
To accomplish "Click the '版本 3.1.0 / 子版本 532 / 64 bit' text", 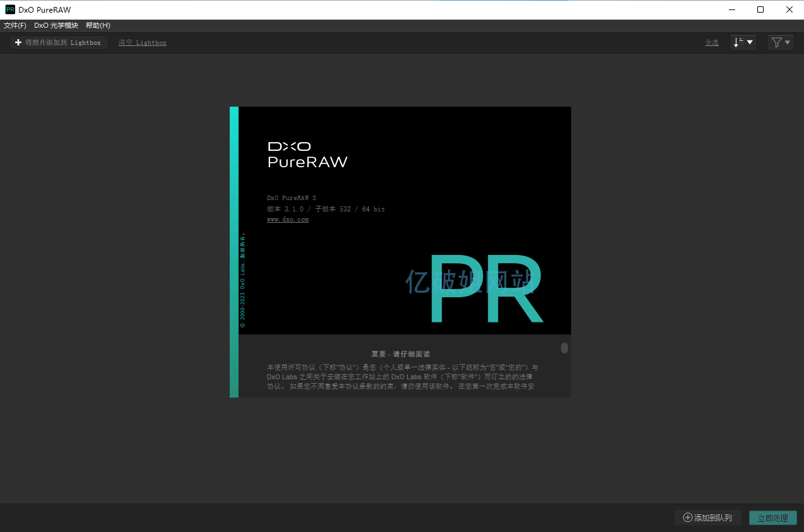I will pyautogui.click(x=326, y=209).
